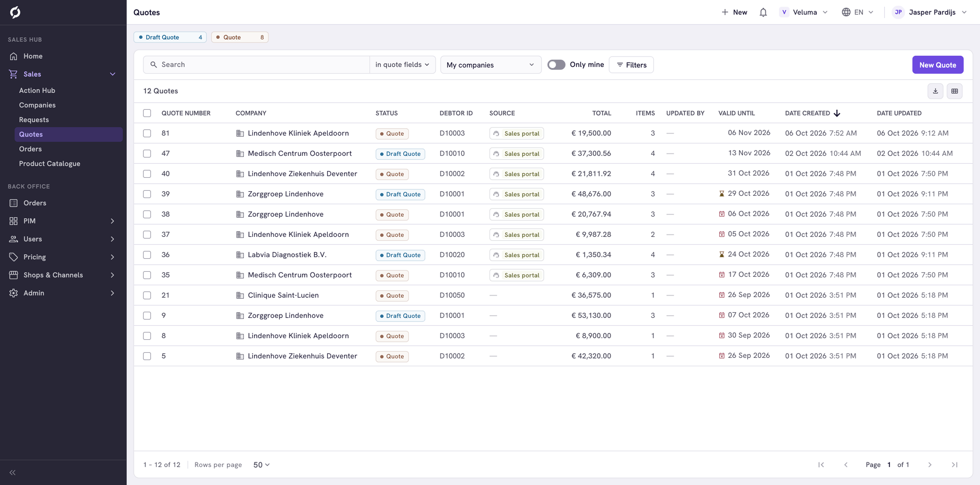Click the Back Office Orders list icon
Viewport: 980px width, 485px height.
(14, 203)
